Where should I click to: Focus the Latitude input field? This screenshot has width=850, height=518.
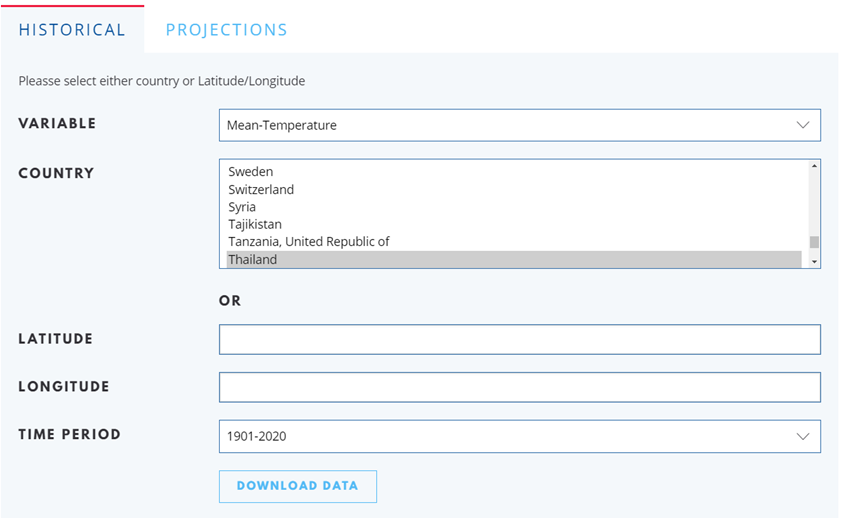click(519, 339)
